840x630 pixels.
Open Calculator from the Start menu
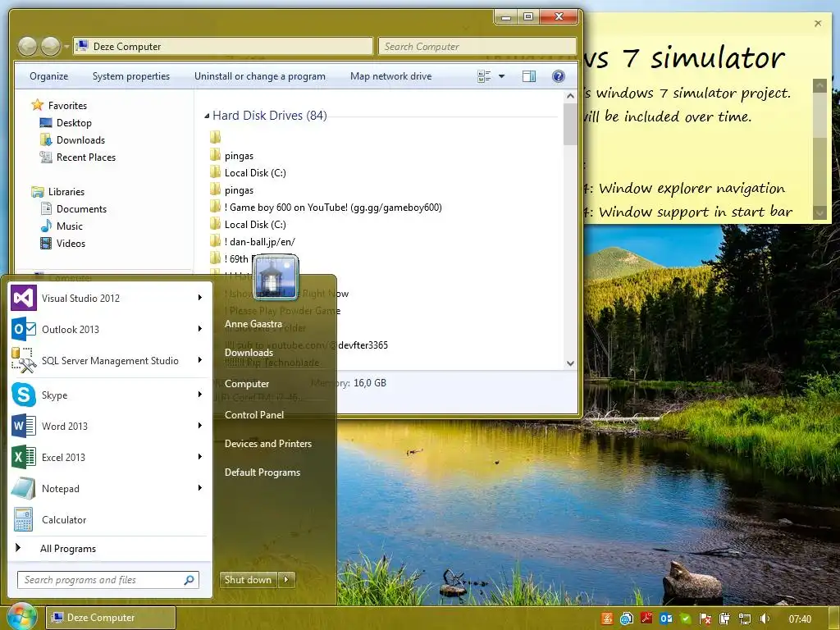[109, 519]
